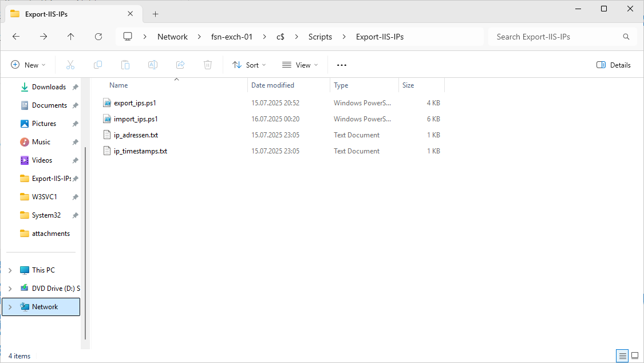Expand the This PC tree node
The height and width of the screenshot is (363, 644).
[10, 270]
